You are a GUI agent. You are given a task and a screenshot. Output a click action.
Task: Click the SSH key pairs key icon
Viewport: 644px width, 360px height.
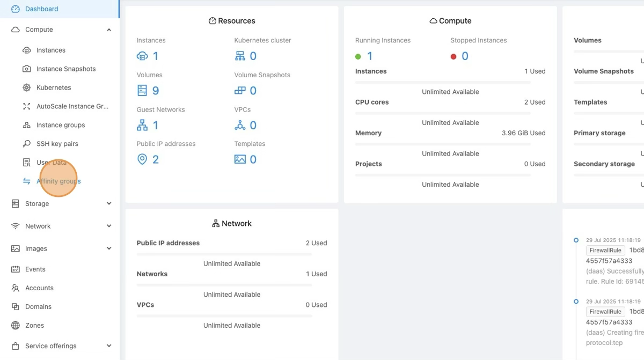[x=26, y=144]
